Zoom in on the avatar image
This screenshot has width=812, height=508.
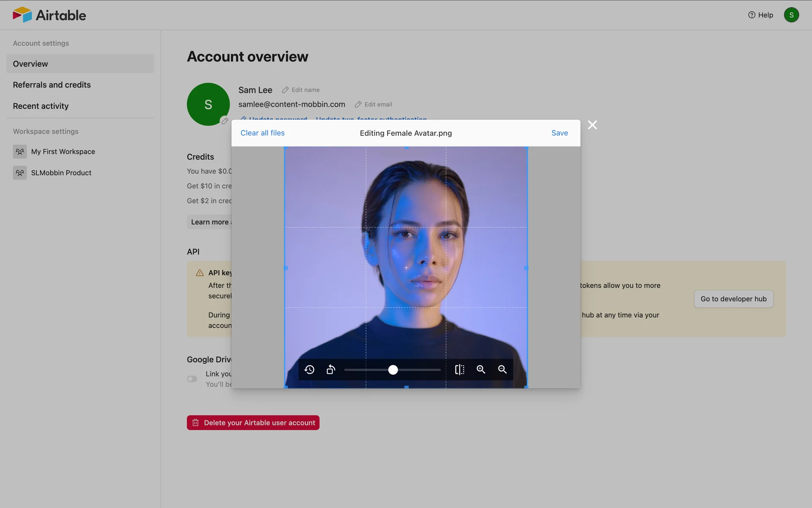(x=481, y=370)
